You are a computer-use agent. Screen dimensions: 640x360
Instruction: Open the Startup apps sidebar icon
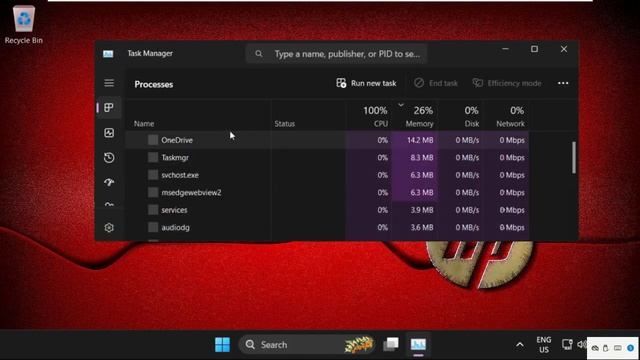(109, 182)
